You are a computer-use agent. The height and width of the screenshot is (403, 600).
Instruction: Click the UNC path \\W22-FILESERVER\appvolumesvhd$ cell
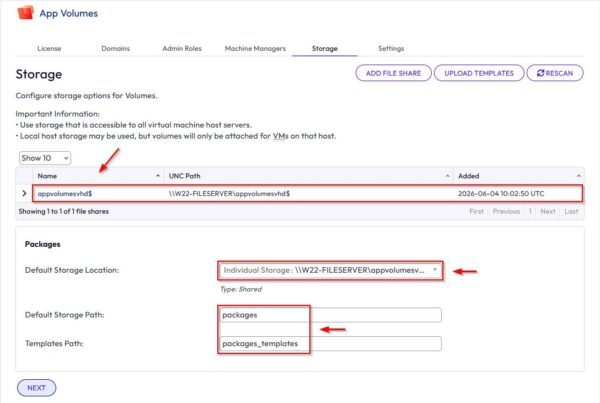pos(229,194)
